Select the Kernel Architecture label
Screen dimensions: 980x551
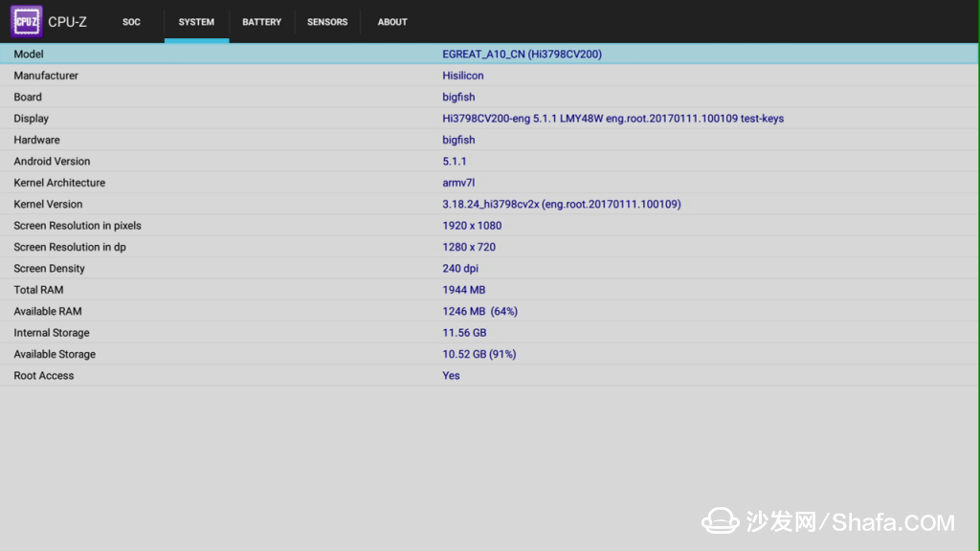pyautogui.click(x=59, y=183)
